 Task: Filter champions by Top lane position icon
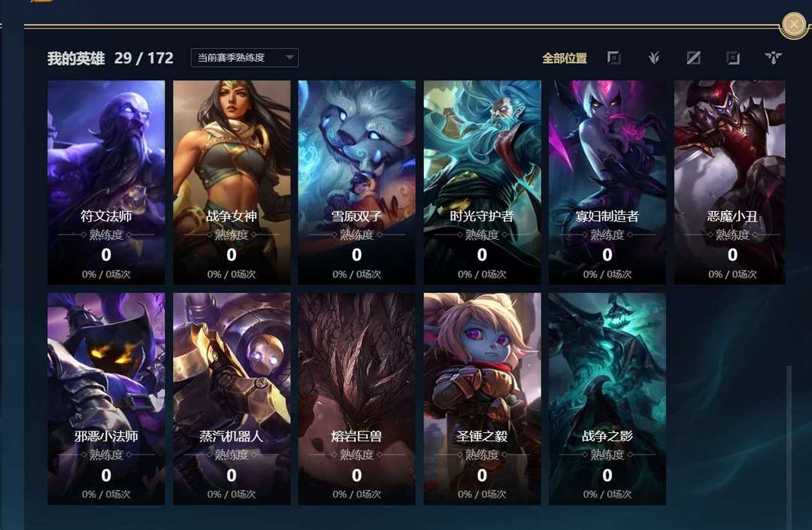(x=614, y=57)
